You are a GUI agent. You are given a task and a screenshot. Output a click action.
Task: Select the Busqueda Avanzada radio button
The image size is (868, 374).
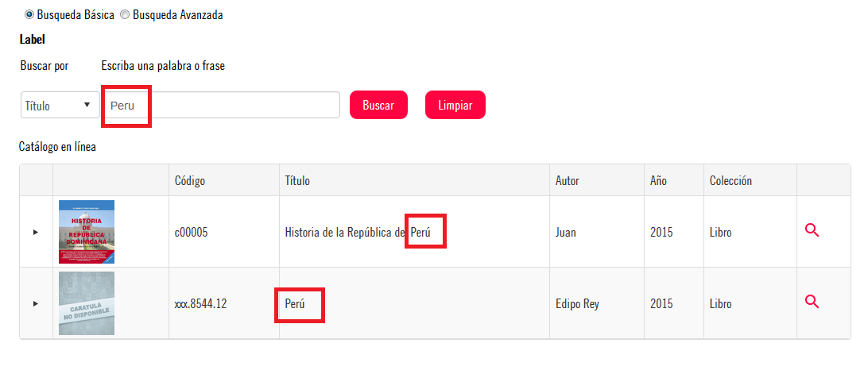[x=125, y=14]
